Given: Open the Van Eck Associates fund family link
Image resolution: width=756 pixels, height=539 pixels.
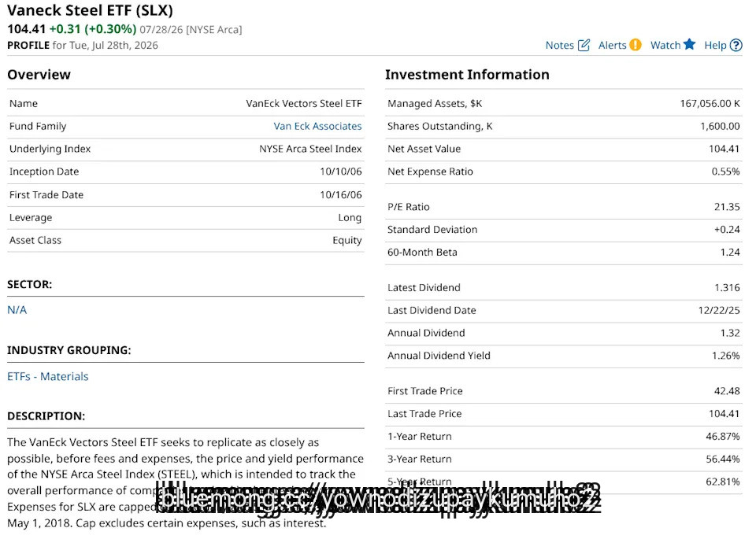Looking at the screenshot, I should (x=317, y=126).
